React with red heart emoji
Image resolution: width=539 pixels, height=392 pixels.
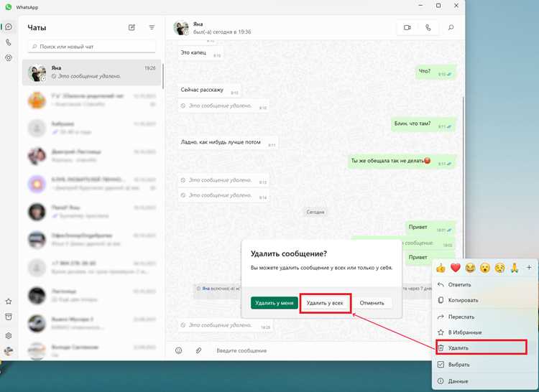point(456,268)
